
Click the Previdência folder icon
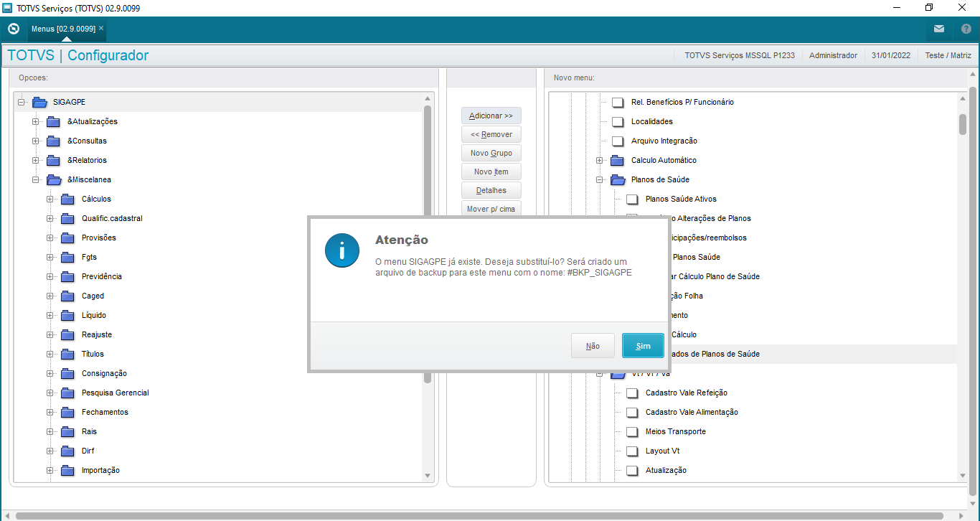point(68,276)
